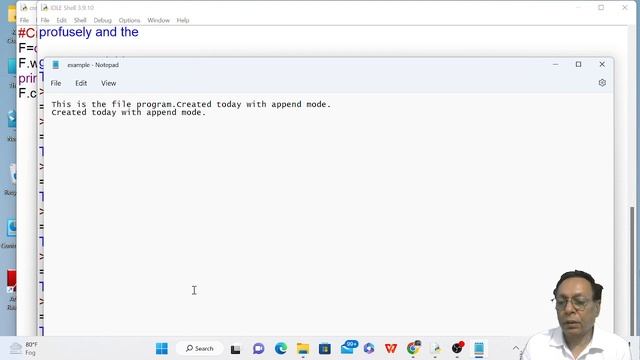Open the Notepad Edit menu

[x=81, y=83]
